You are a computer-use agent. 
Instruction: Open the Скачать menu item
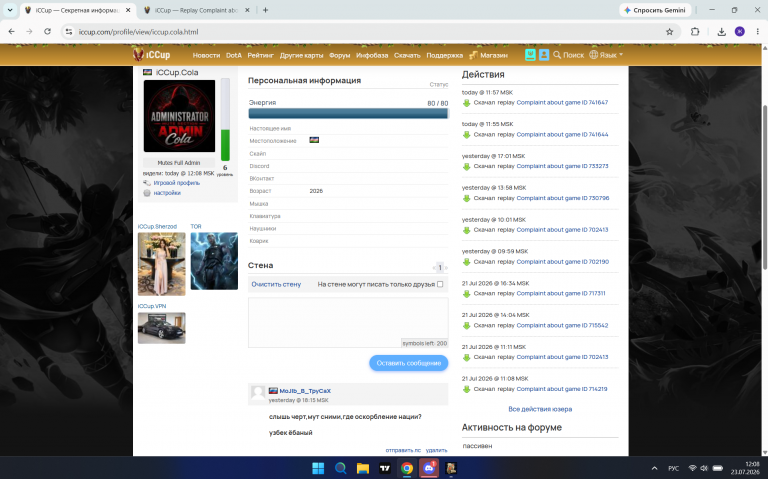pyautogui.click(x=407, y=55)
